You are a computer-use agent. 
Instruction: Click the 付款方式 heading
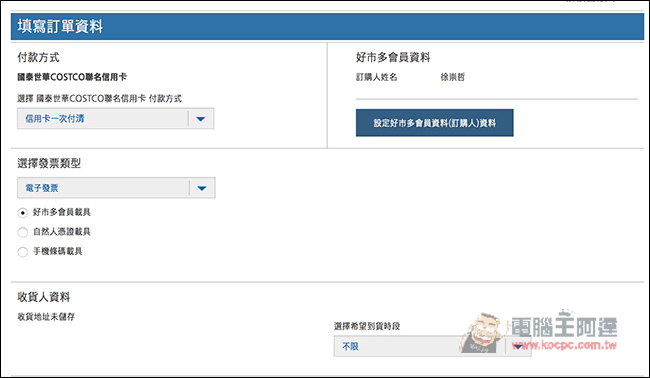(x=38, y=57)
